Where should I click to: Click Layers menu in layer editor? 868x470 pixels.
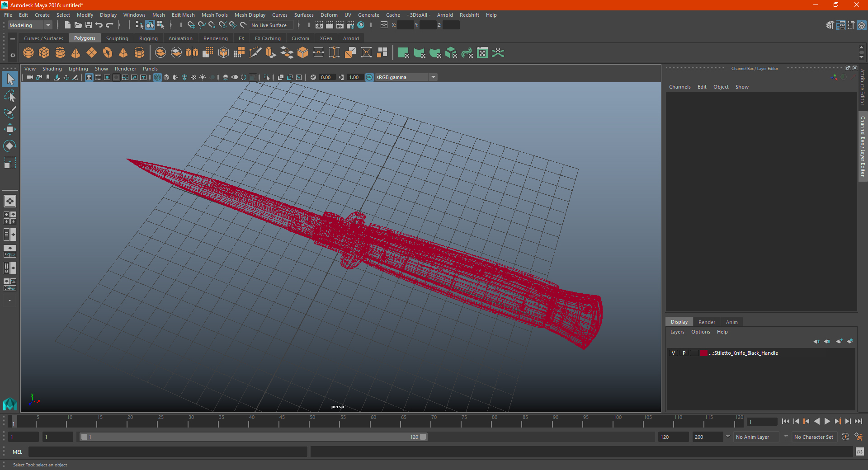(677, 332)
